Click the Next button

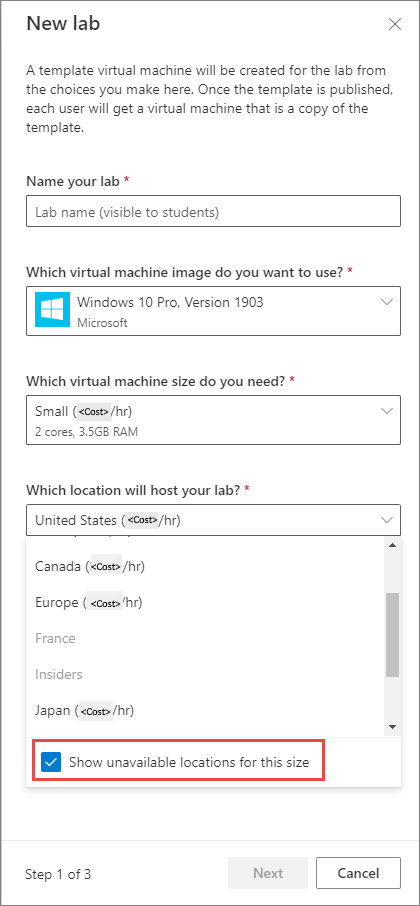click(x=268, y=873)
